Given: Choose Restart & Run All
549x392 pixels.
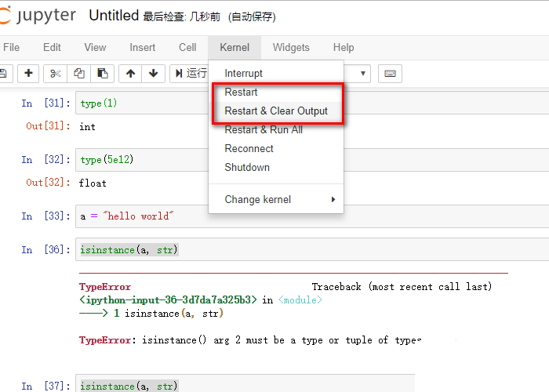Looking at the screenshot, I should pyautogui.click(x=276, y=130).
